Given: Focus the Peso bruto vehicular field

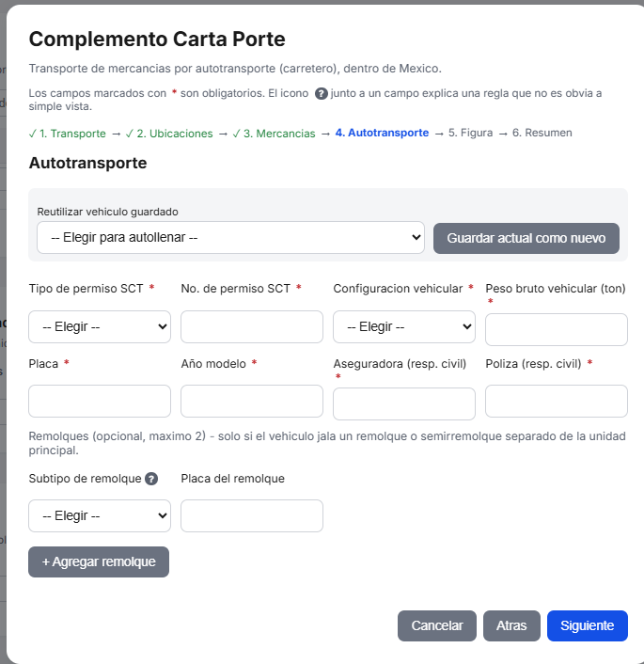Looking at the screenshot, I should coord(557,329).
